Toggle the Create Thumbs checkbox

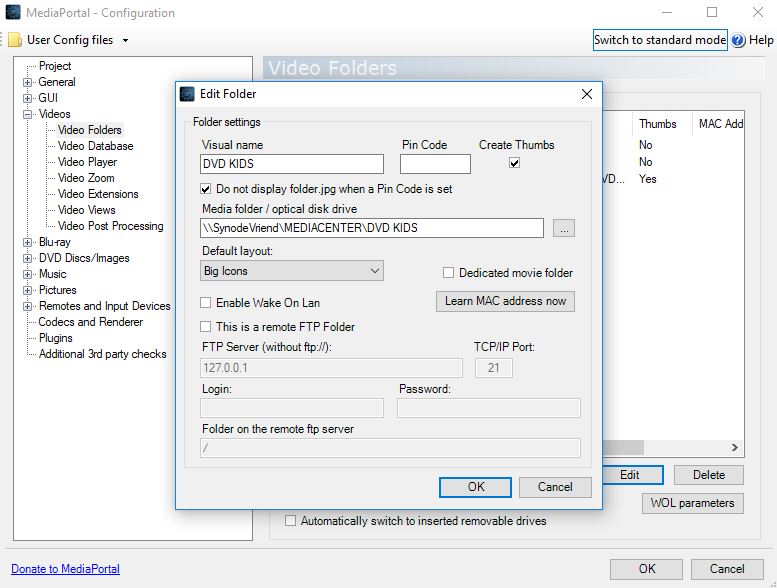click(514, 163)
